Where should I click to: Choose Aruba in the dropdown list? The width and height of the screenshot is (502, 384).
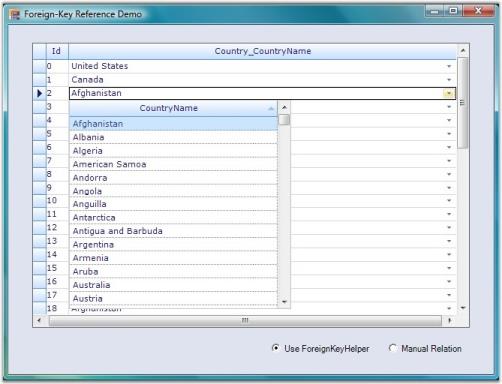(173, 272)
